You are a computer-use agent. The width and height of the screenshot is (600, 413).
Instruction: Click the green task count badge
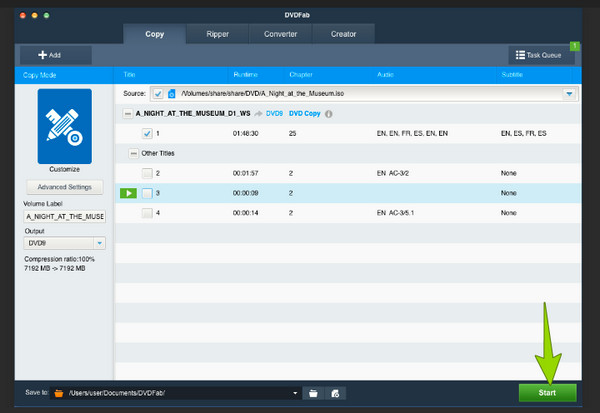click(575, 46)
